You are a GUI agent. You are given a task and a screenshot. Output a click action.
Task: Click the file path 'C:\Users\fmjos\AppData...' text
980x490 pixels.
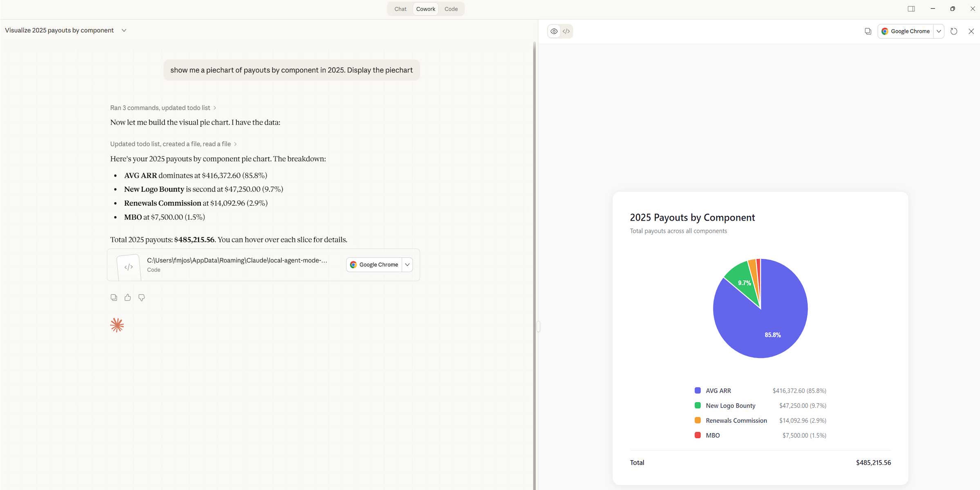tap(237, 260)
